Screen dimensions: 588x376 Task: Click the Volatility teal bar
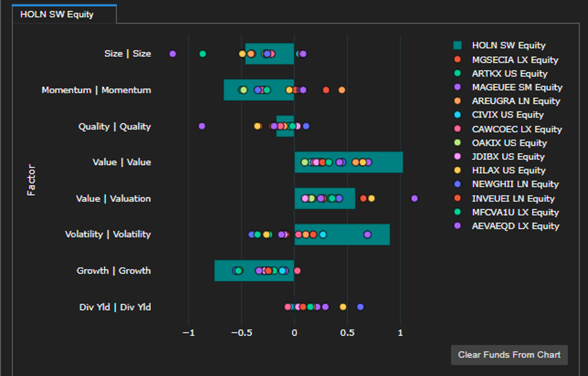pyautogui.click(x=342, y=234)
